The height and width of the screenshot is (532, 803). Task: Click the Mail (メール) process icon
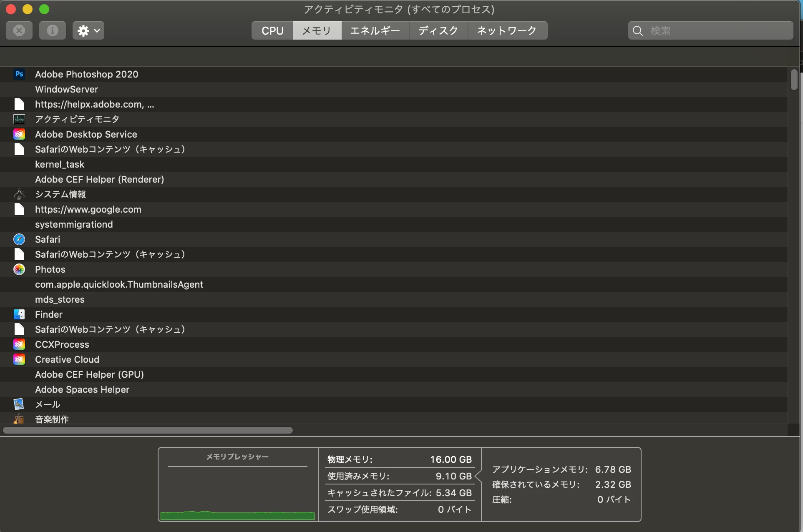coord(19,404)
